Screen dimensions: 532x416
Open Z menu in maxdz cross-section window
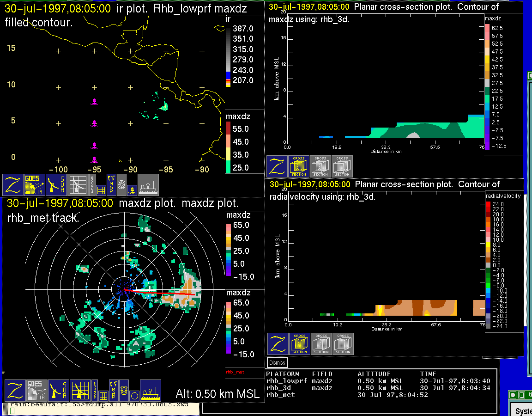[277, 166]
